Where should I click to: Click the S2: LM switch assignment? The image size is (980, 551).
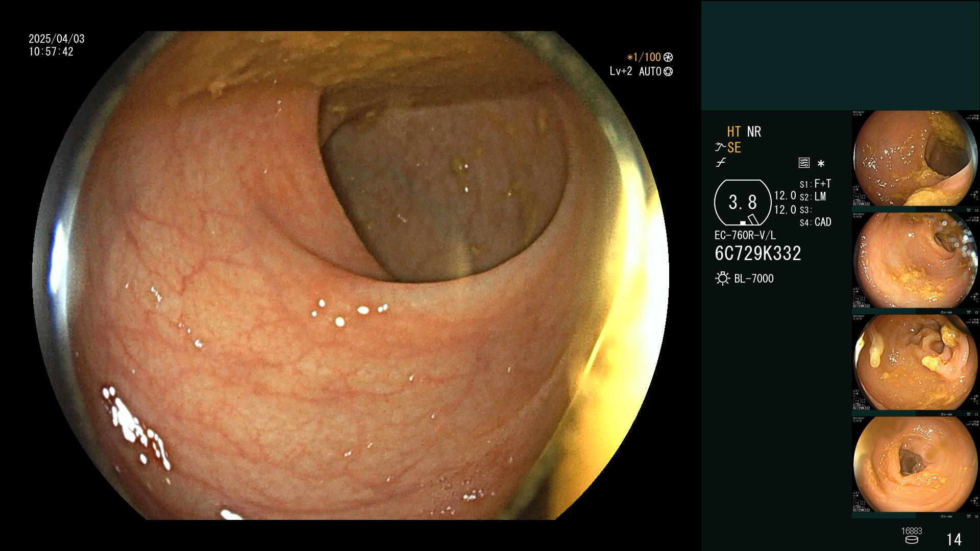coord(813,196)
